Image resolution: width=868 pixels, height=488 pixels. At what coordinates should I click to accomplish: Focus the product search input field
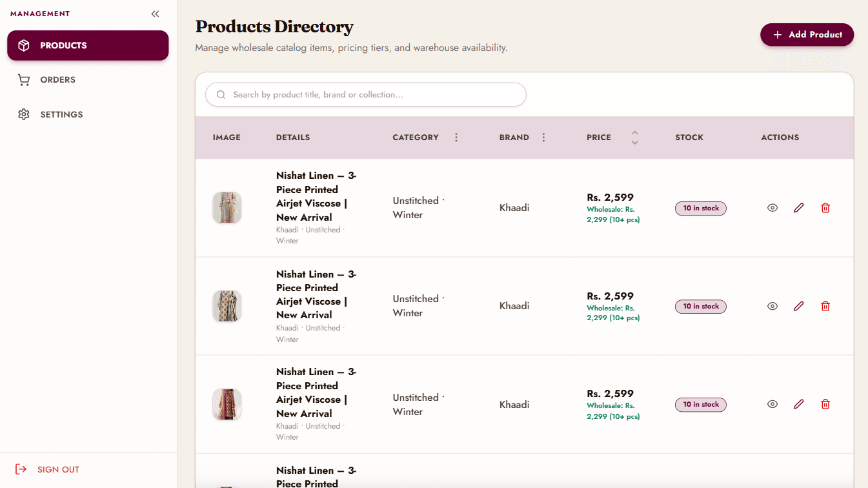[366, 95]
